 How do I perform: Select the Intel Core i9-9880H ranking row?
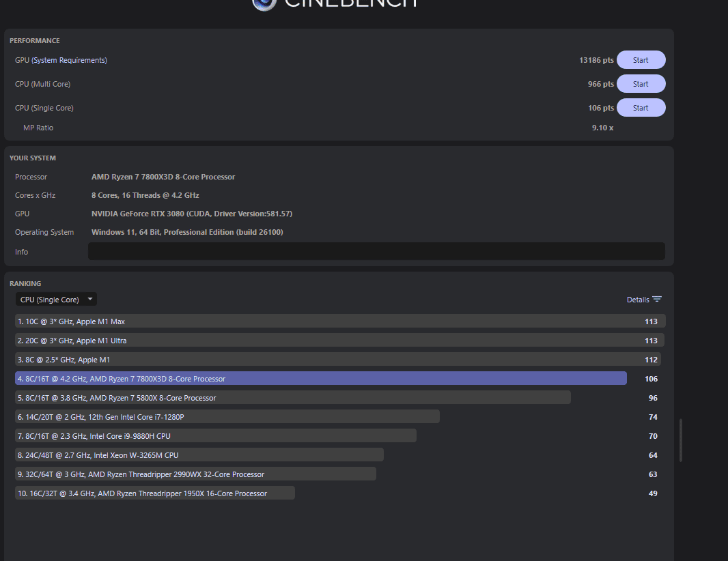click(215, 435)
